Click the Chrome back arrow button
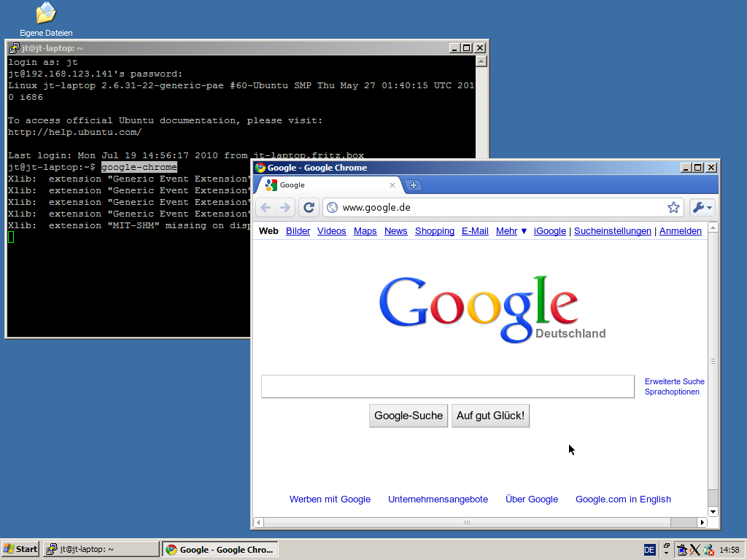The image size is (747, 560). (266, 208)
